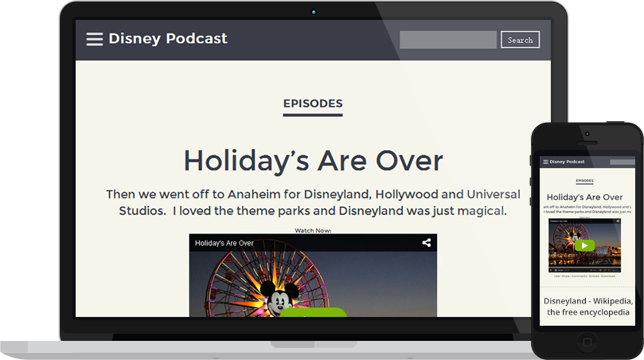
Task: Click the Disney Podcast title on the laptop
Action: 168,39
